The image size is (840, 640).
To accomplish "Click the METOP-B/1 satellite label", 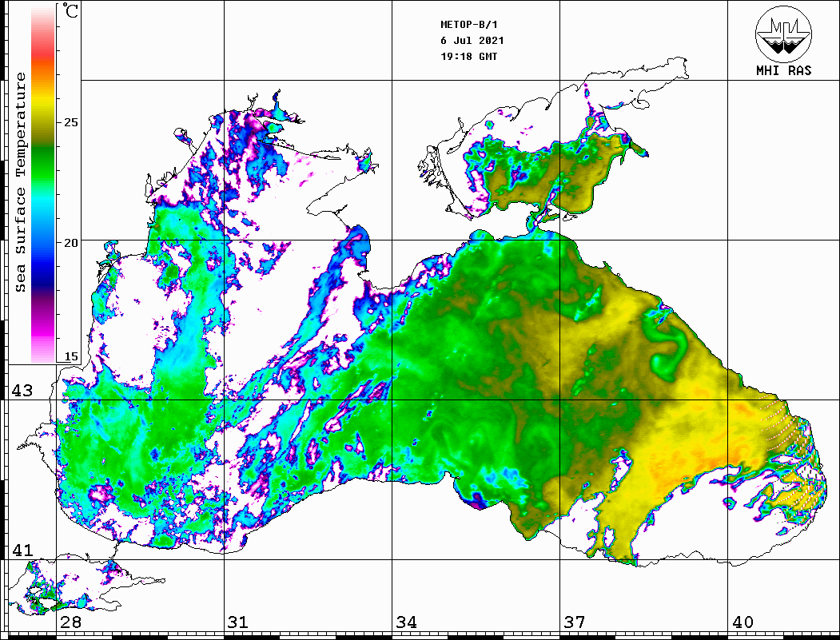I will pos(469,25).
